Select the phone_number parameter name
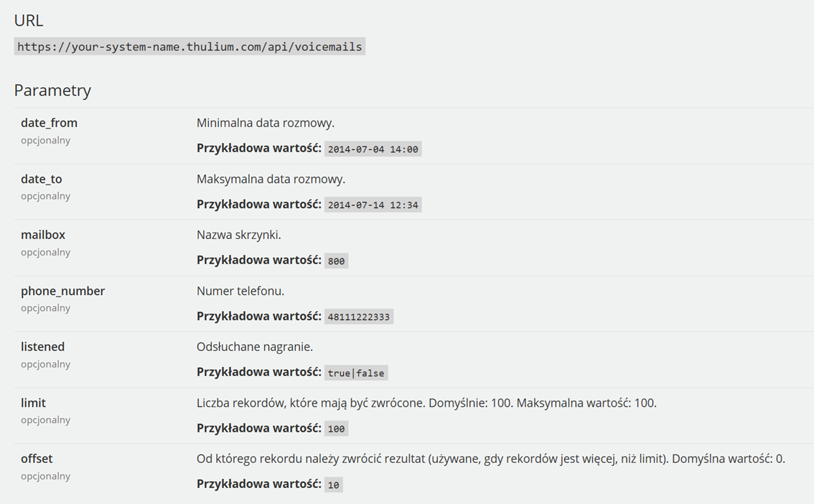Screen dimensions: 814x504 click(62, 291)
